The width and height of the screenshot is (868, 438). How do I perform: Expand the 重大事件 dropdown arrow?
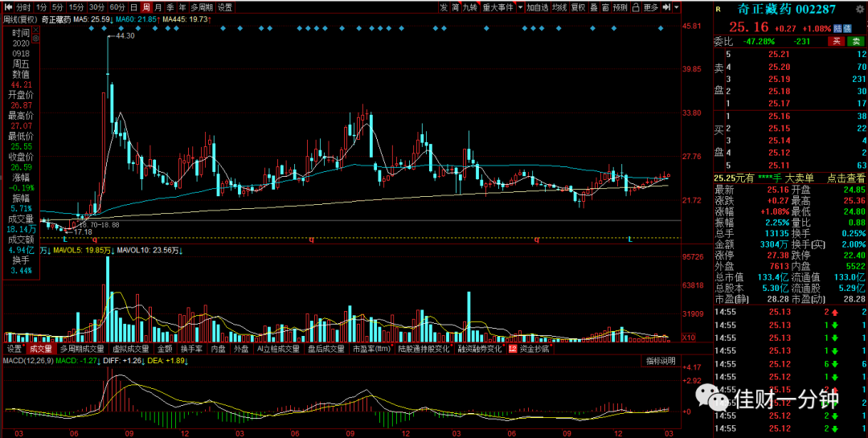click(x=520, y=7)
